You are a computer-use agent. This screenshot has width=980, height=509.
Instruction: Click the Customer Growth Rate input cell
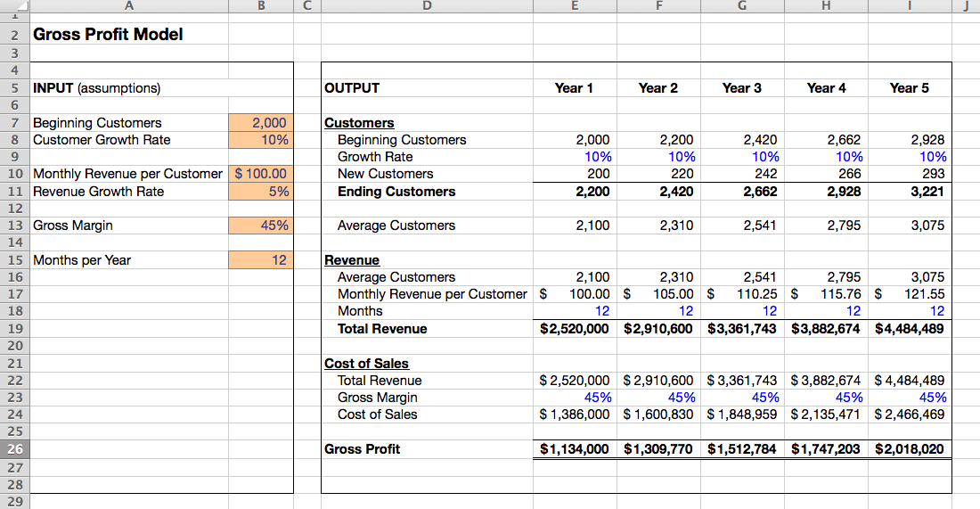coord(260,140)
